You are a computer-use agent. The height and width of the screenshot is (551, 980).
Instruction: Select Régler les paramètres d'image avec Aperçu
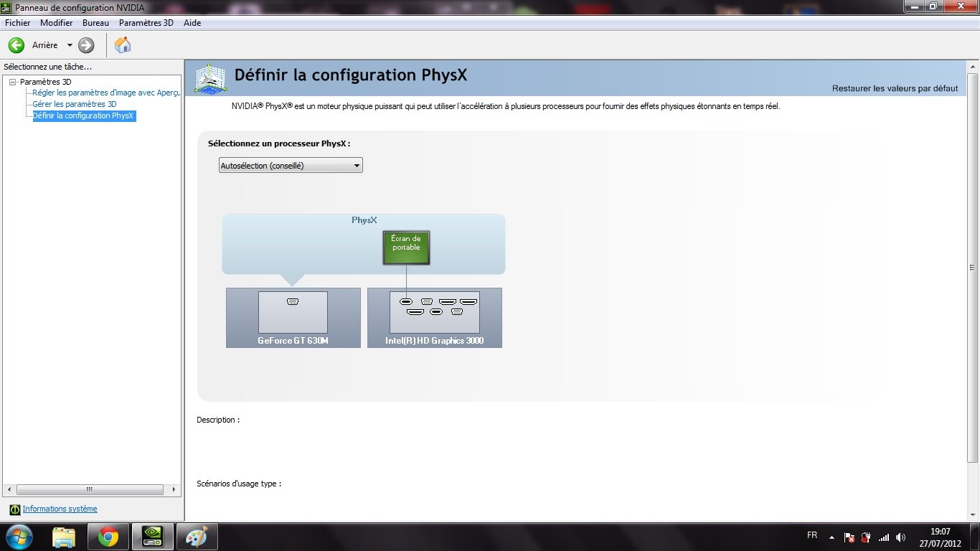click(106, 93)
